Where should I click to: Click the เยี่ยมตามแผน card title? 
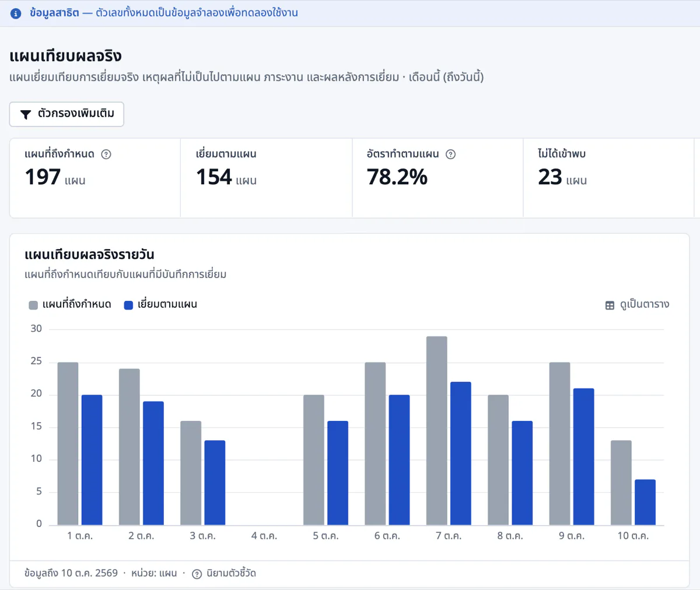(226, 154)
